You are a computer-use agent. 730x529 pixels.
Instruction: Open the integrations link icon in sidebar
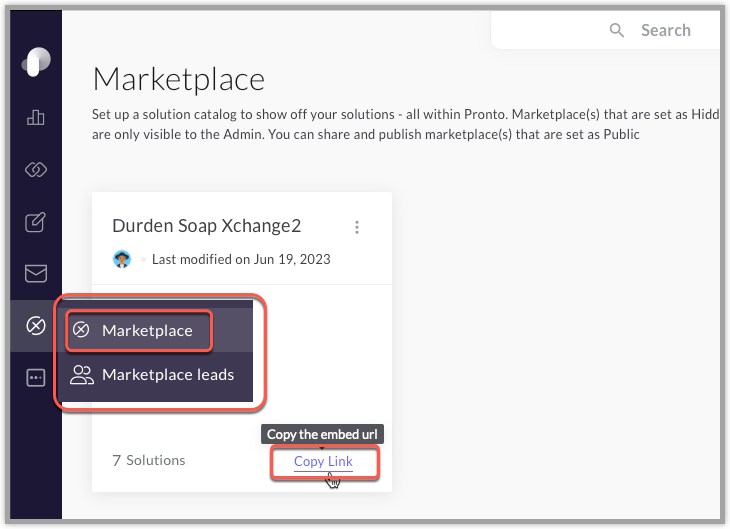pos(36,170)
